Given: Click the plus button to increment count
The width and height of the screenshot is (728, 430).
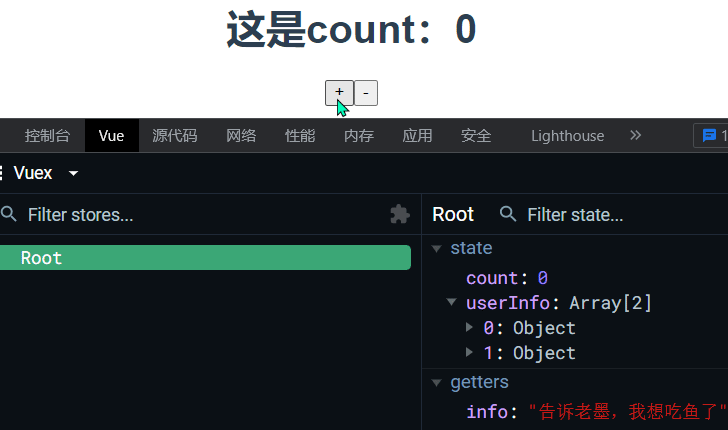Looking at the screenshot, I should [339, 93].
